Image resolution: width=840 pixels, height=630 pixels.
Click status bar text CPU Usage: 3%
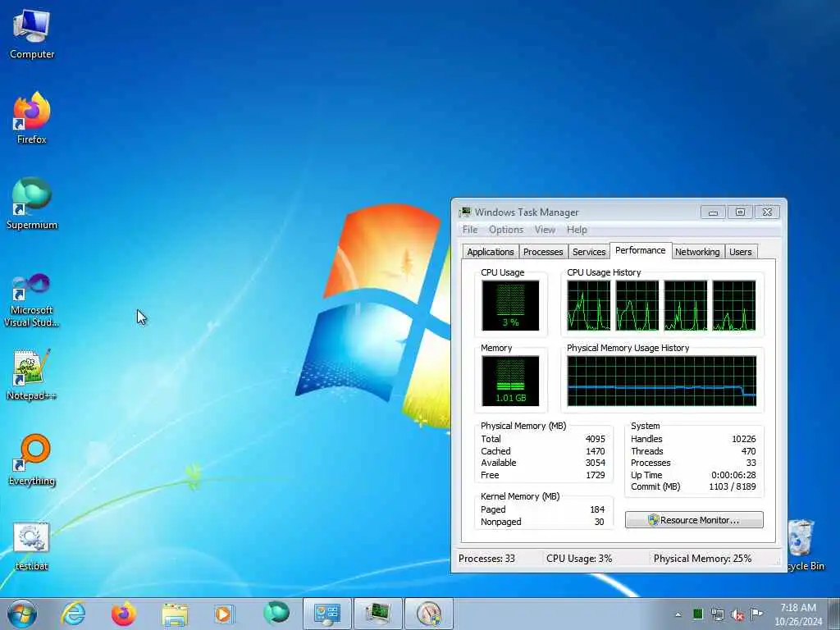tap(579, 558)
